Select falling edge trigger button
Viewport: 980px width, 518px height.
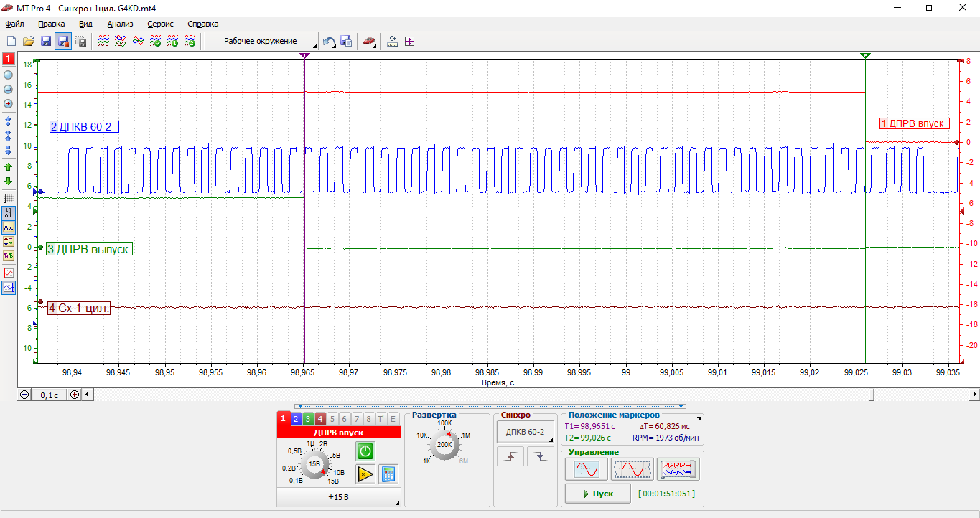541,456
